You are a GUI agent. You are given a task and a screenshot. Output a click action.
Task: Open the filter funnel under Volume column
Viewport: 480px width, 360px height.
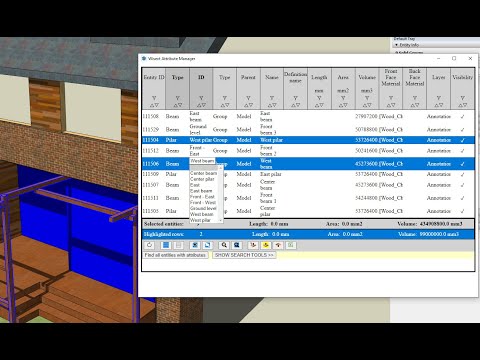(x=367, y=98)
